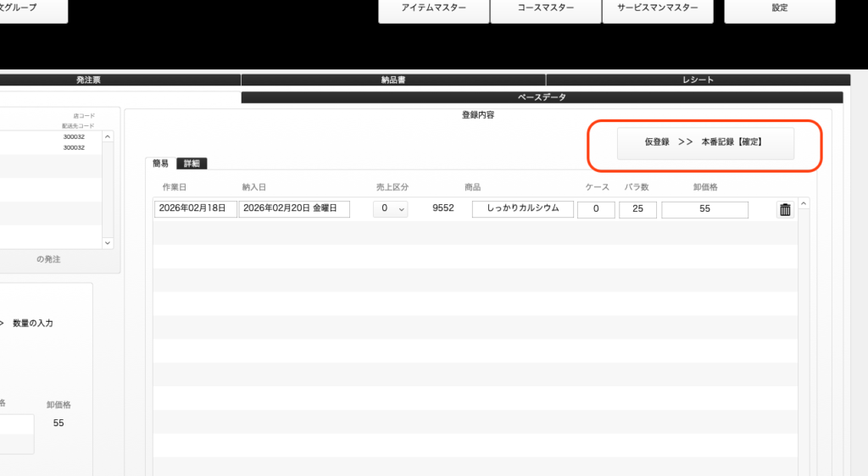The width and height of the screenshot is (868, 476).
Task: Open 設定 from the top bar
Action: [780, 8]
